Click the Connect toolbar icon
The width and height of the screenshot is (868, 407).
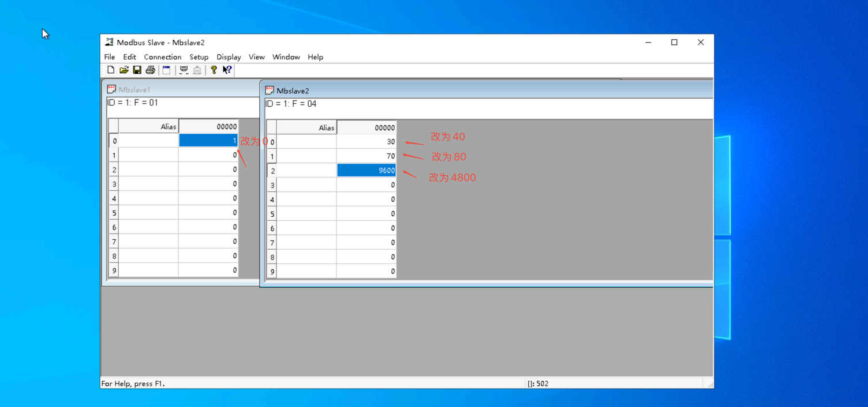(184, 70)
